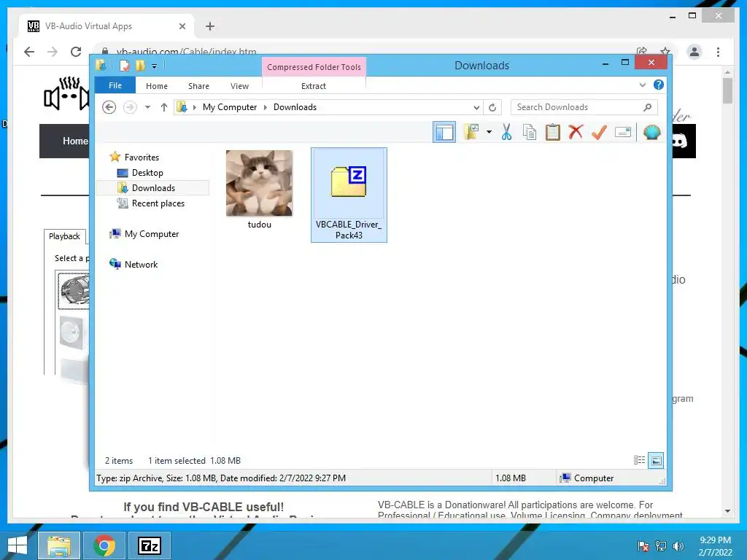
Task: Expand the ribbon with the chevron
Action: (x=642, y=85)
